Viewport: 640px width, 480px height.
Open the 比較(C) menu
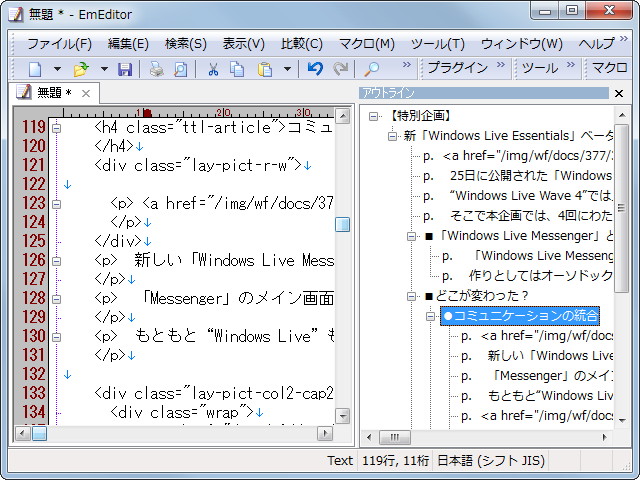[x=302, y=44]
